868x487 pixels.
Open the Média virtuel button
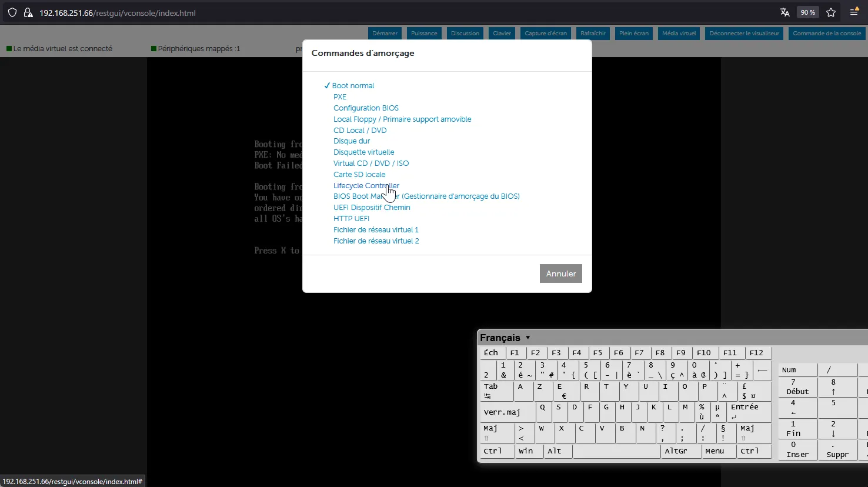(679, 34)
